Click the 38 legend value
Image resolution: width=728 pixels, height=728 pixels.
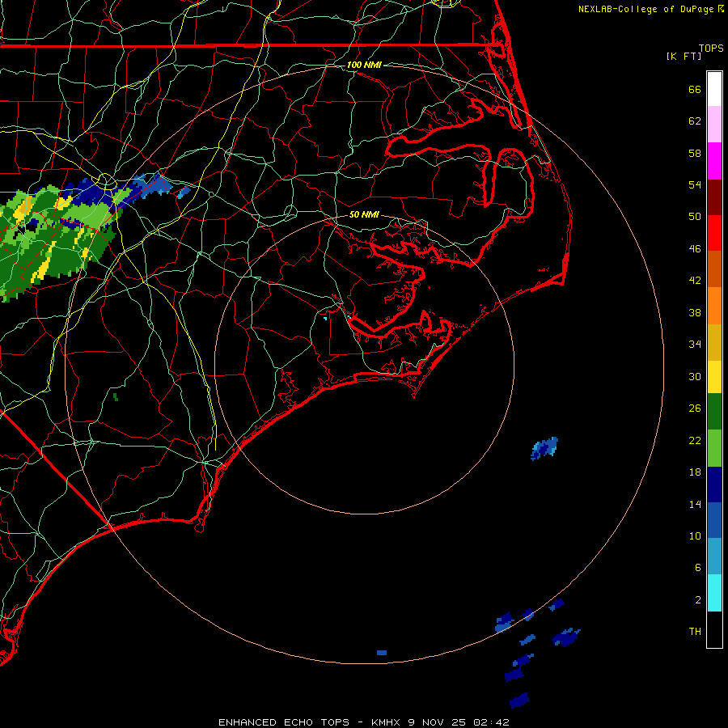(695, 312)
